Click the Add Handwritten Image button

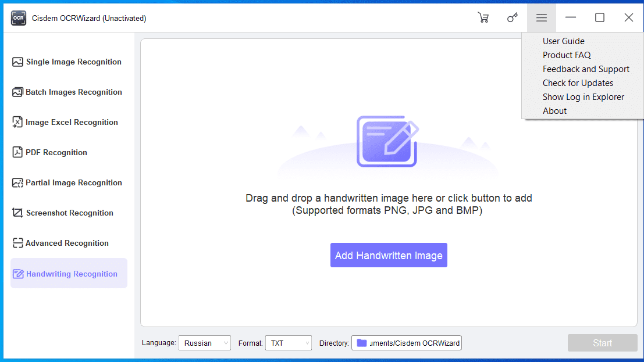coord(389,255)
